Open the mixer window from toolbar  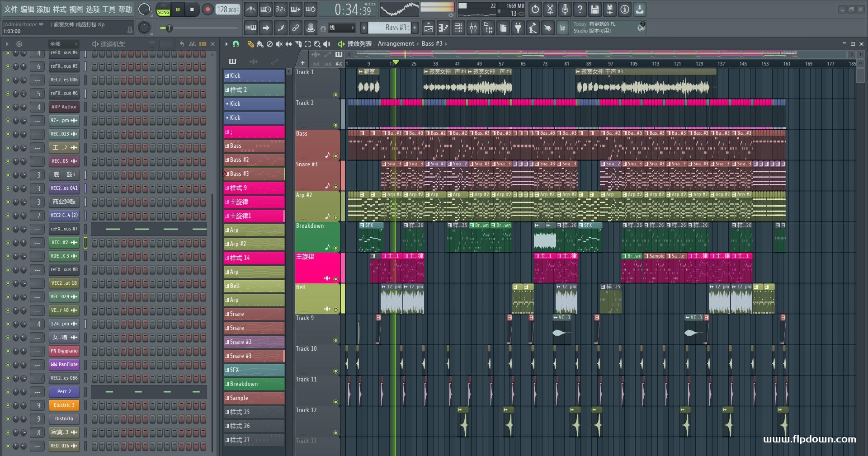tap(473, 28)
